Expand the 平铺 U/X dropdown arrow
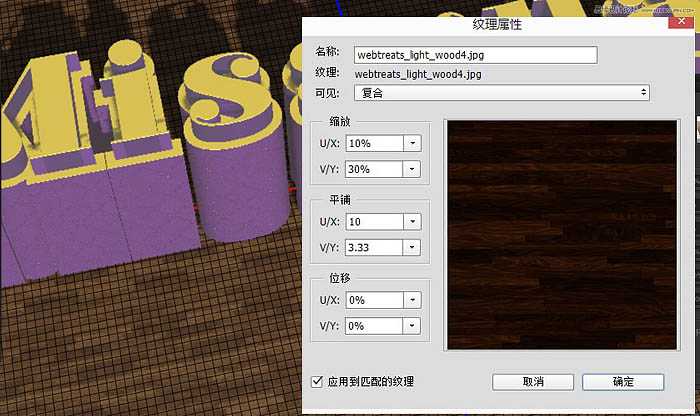 coord(412,222)
